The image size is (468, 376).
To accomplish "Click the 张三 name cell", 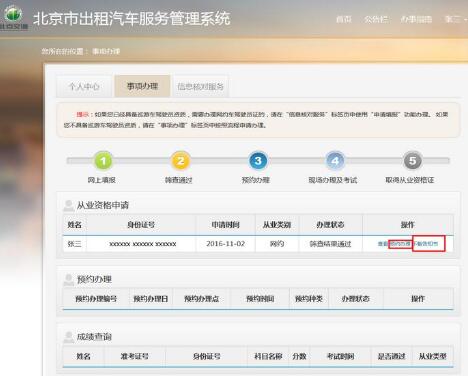I will pos(74,244).
